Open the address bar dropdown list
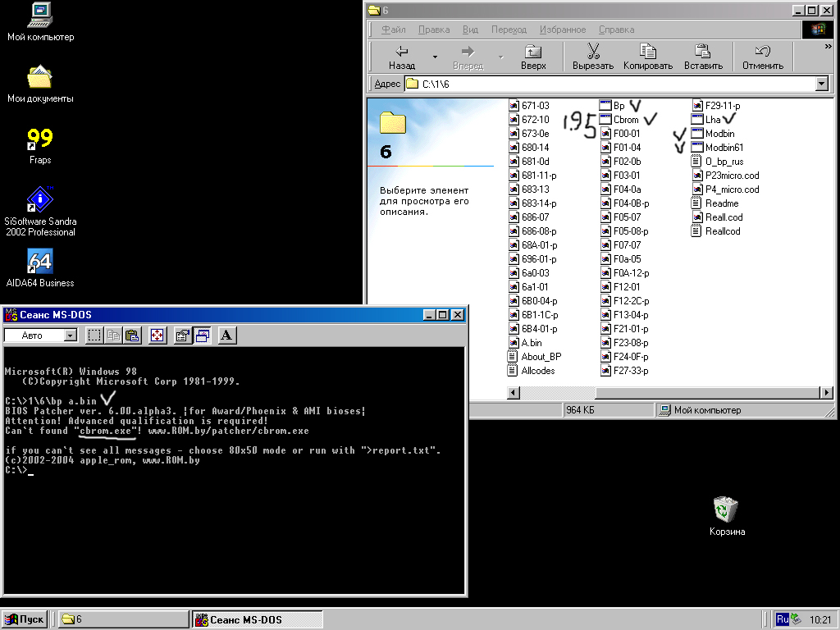840x630 pixels. [821, 84]
